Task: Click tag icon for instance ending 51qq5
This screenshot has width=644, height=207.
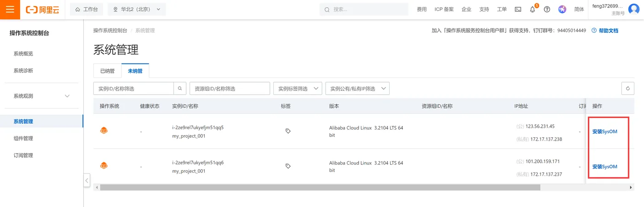Action: (x=288, y=131)
